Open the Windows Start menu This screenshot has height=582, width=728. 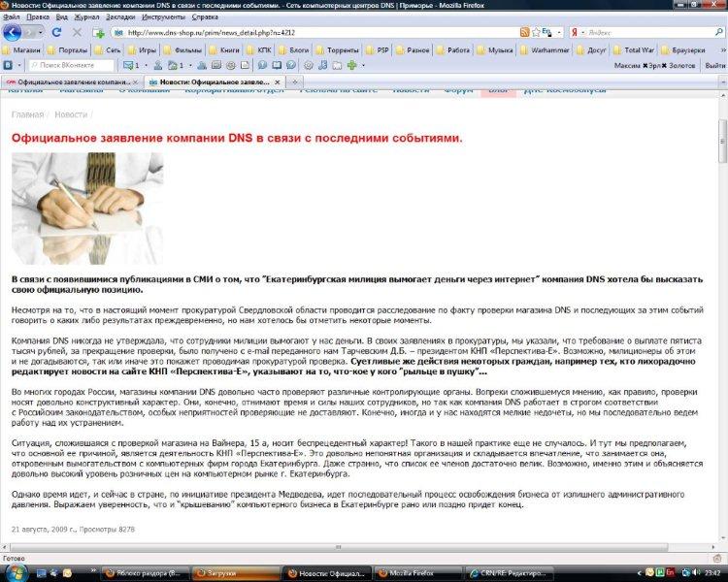tap(12, 572)
